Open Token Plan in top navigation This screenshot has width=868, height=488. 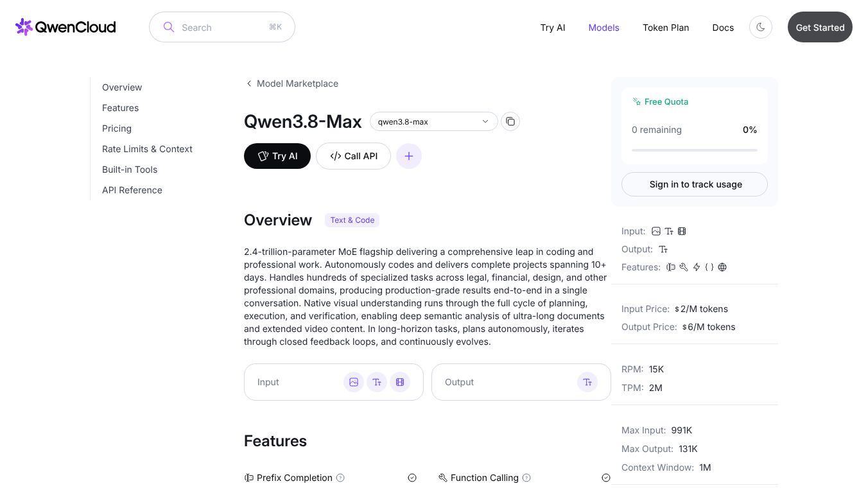point(666,28)
